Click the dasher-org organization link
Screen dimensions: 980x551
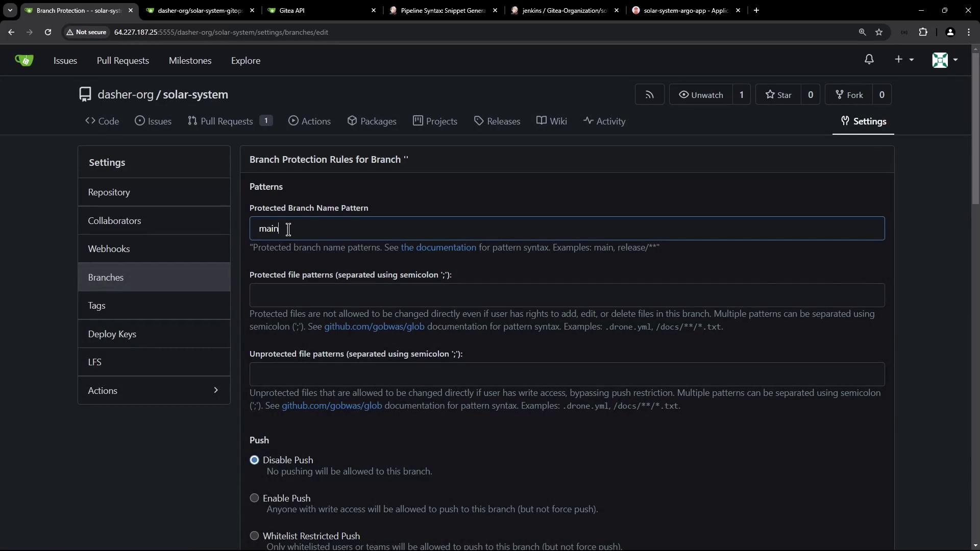click(126, 94)
